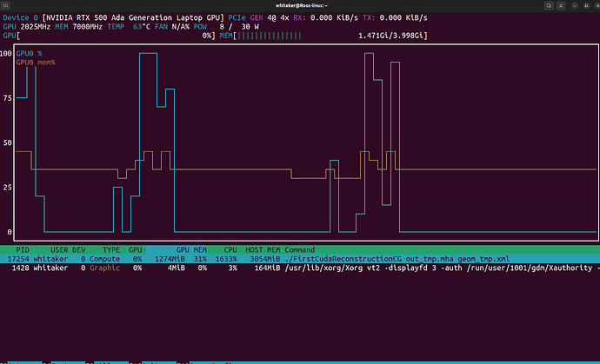Open the terminal hamburger menu
This screenshot has height=364, width=600.
click(x=561, y=6)
